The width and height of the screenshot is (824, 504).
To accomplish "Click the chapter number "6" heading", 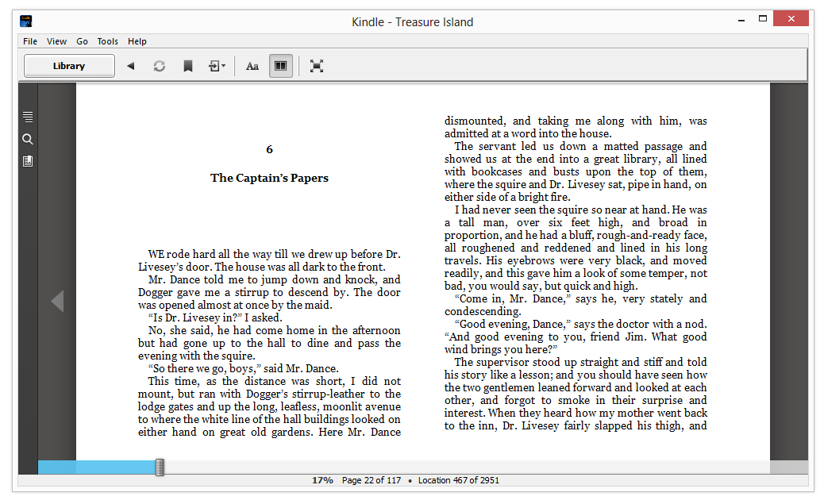I will (x=269, y=149).
